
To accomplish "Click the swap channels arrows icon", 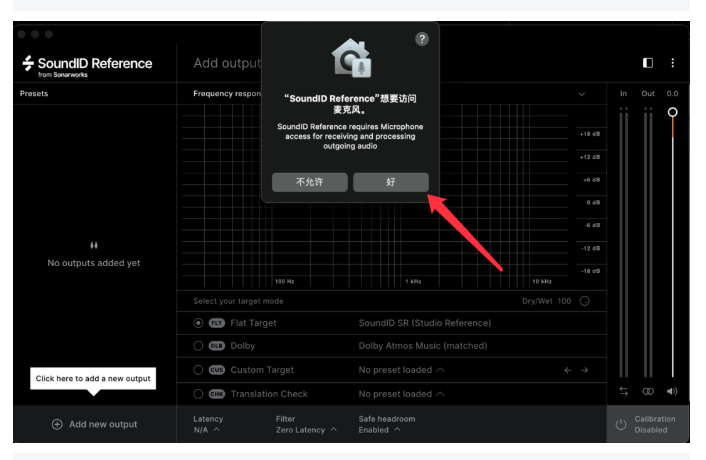I will click(x=624, y=391).
